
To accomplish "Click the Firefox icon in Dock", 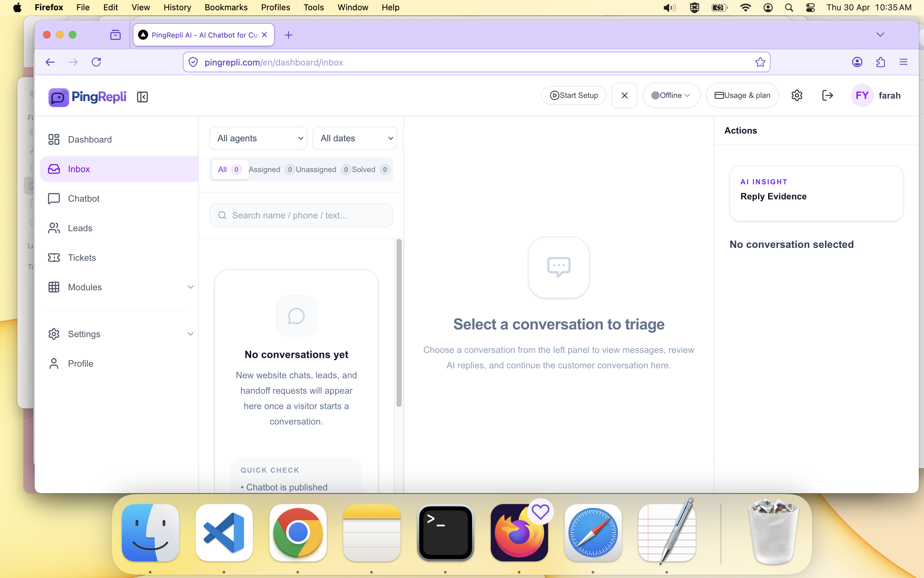I will (519, 532).
